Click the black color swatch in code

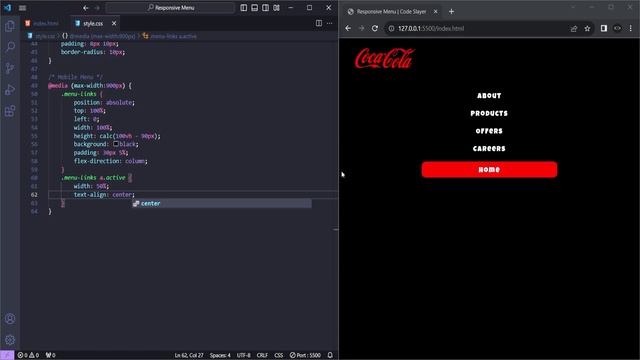[x=116, y=144]
